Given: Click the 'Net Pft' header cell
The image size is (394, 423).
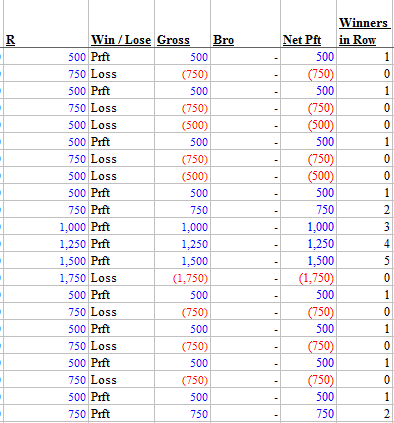Looking at the screenshot, I should (x=308, y=24).
